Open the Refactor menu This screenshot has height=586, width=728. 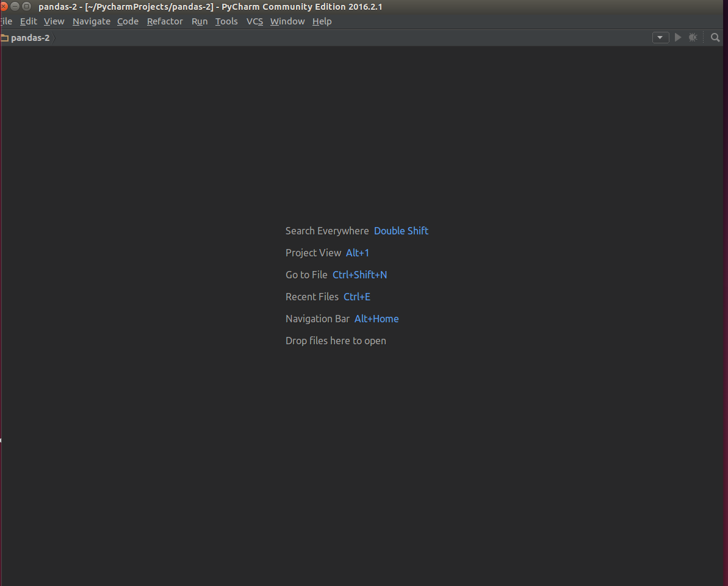pyautogui.click(x=165, y=21)
